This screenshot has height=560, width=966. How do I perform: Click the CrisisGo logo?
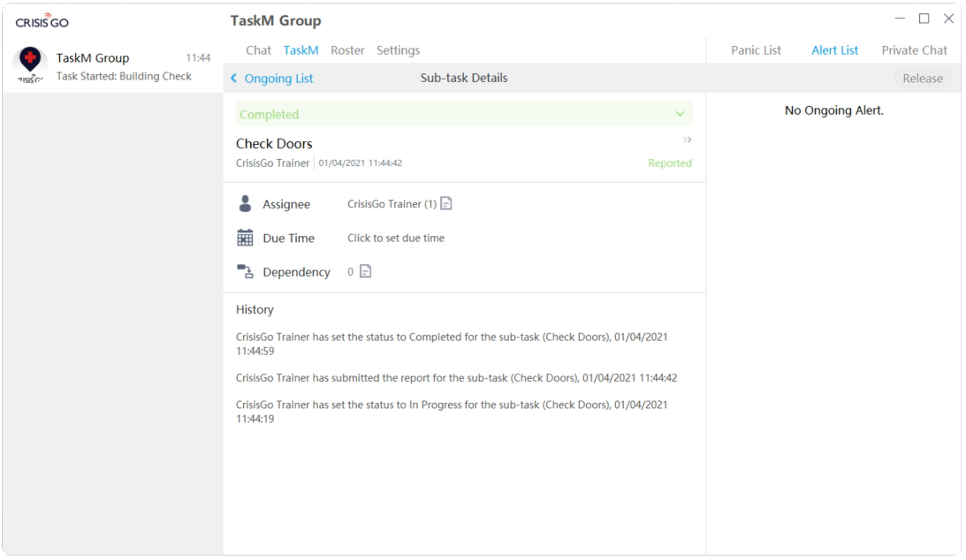click(42, 21)
